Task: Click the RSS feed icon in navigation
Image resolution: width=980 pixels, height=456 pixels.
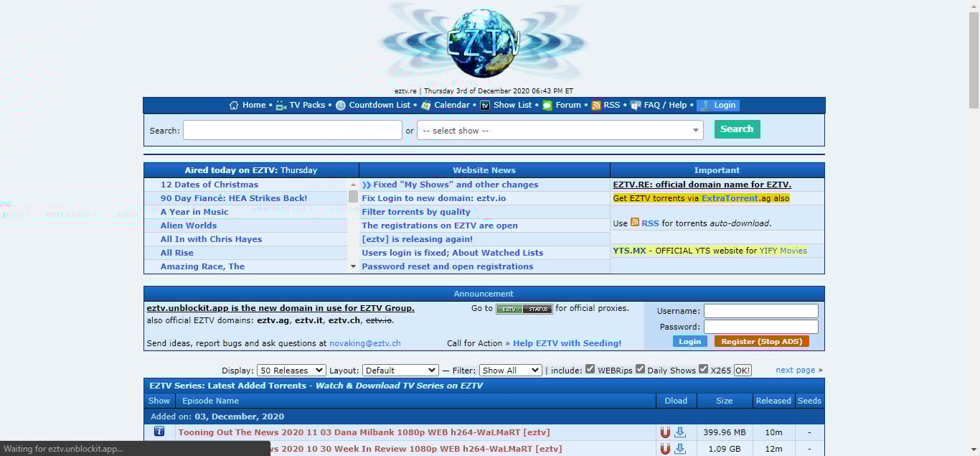Action: (595, 106)
